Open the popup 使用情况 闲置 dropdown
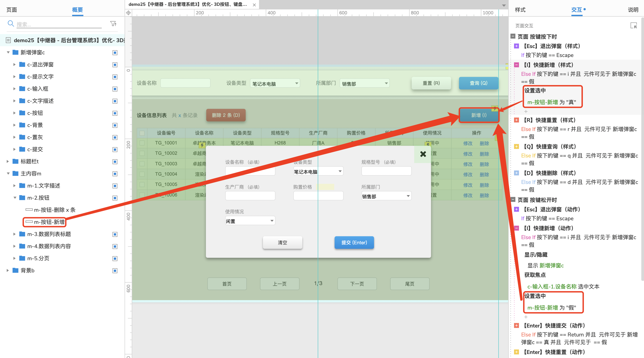The image size is (644, 358). pos(250,221)
